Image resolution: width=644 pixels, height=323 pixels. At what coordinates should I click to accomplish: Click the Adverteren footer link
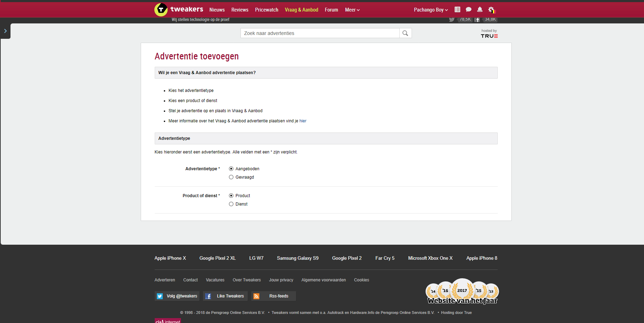165,280
